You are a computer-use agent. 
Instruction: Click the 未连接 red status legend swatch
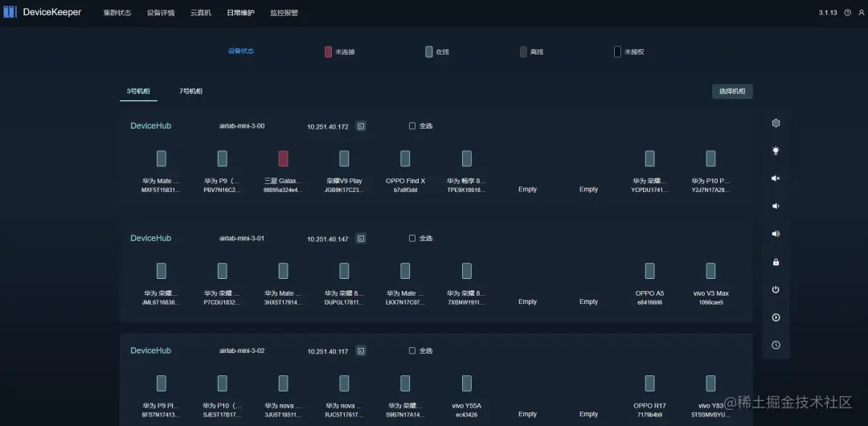328,52
